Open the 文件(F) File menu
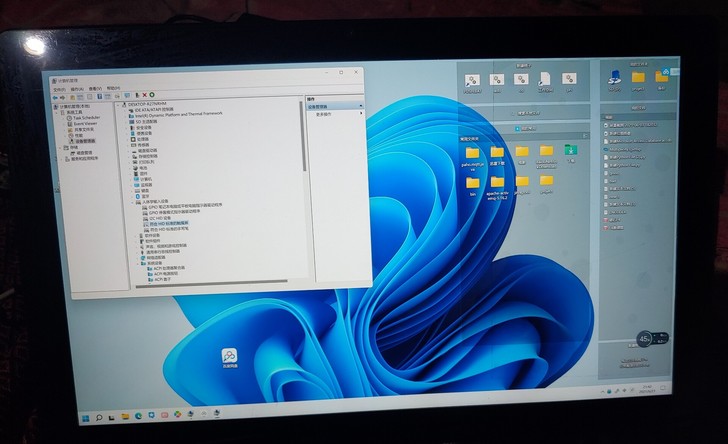 [59, 90]
